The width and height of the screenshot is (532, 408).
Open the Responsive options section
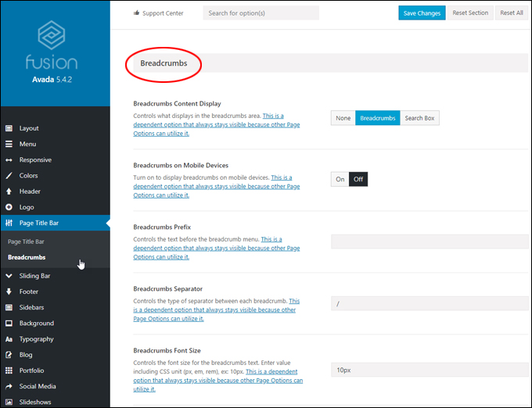pyautogui.click(x=55, y=160)
